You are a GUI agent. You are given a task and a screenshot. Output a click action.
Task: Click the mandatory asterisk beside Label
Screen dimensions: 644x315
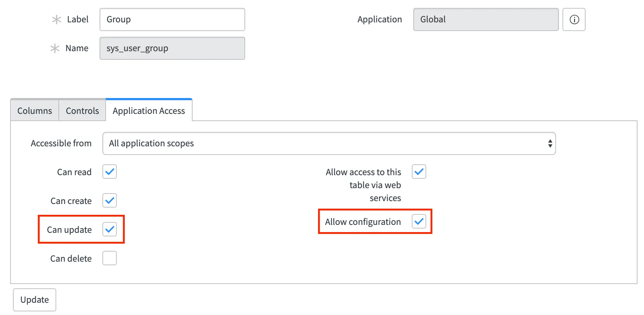coord(56,19)
